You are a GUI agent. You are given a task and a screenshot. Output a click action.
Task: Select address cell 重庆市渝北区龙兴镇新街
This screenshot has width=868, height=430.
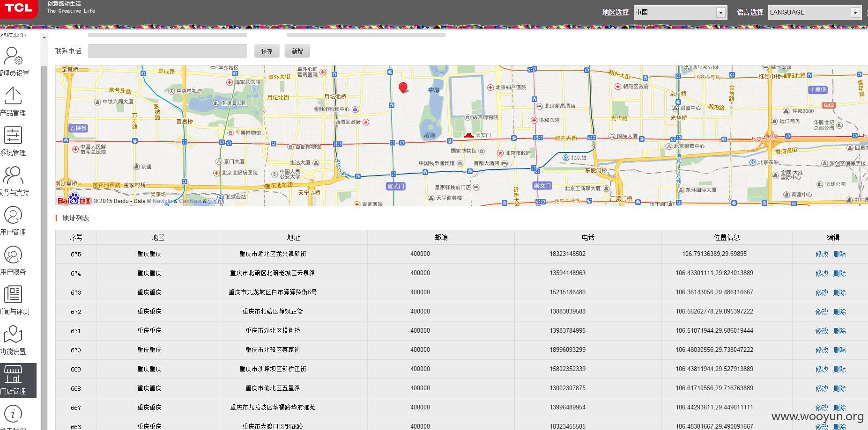[273, 254]
